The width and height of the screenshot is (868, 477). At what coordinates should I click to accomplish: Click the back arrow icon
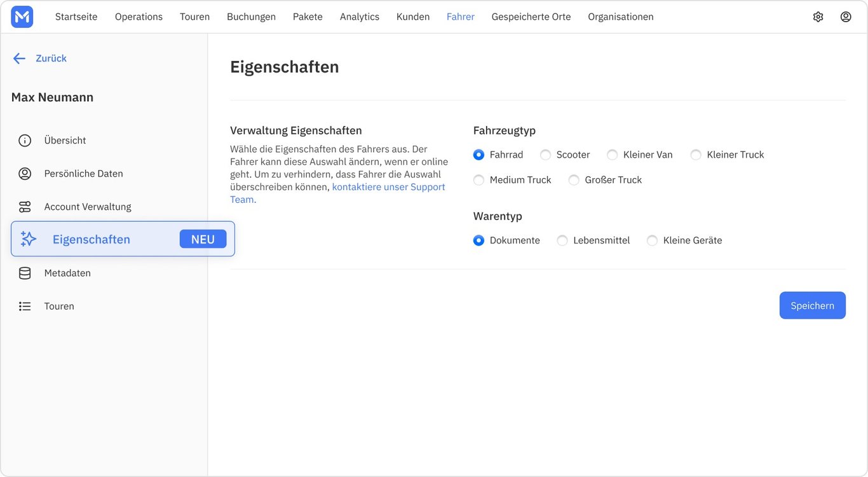coord(19,59)
